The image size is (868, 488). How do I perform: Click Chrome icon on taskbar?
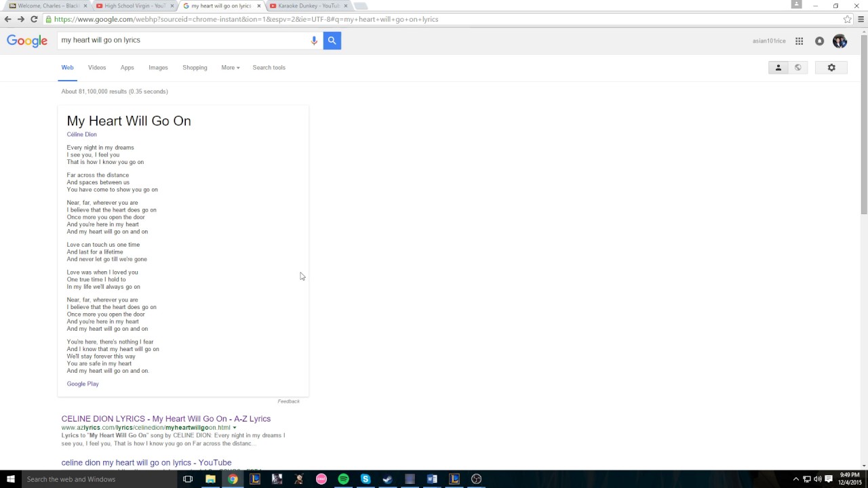pos(233,479)
